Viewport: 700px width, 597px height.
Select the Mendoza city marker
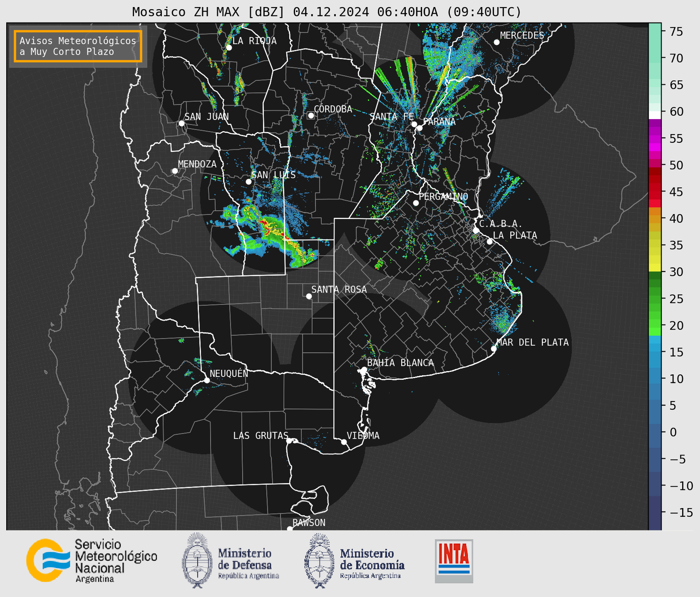click(x=175, y=171)
